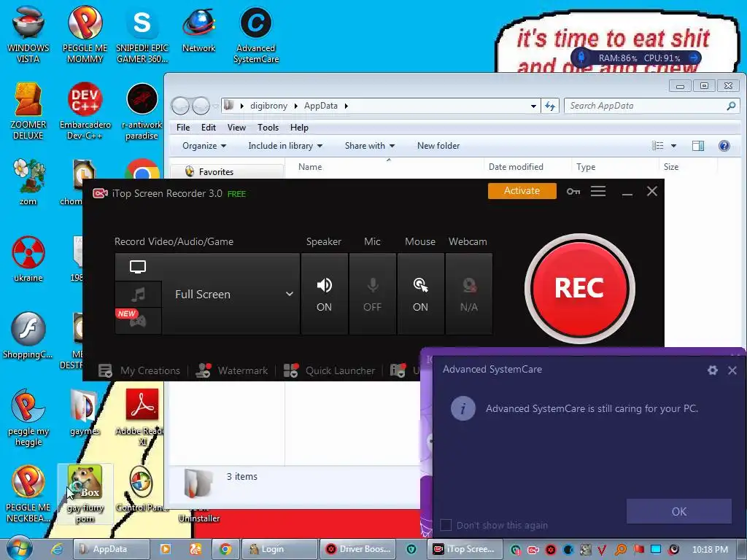Open the ukraine desktop icon
This screenshot has width=747, height=560.
tap(28, 259)
